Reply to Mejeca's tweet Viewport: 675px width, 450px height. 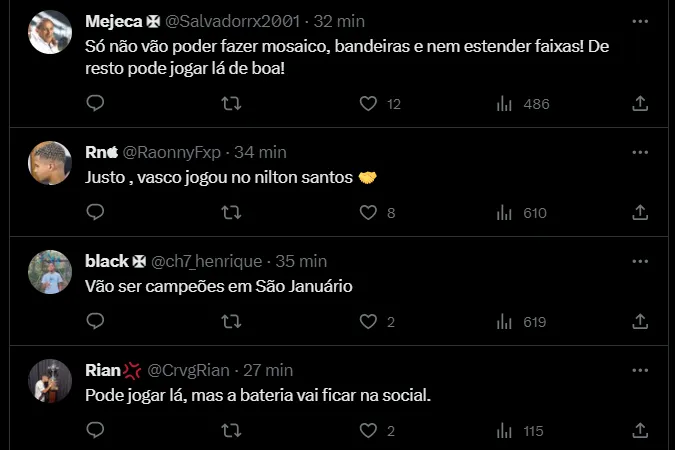pyautogui.click(x=95, y=103)
